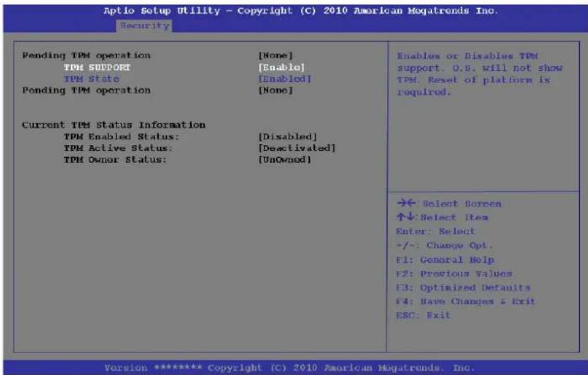Click the Current TPM Status Information heading
Screen dimensions: 588x375
tap(113, 125)
